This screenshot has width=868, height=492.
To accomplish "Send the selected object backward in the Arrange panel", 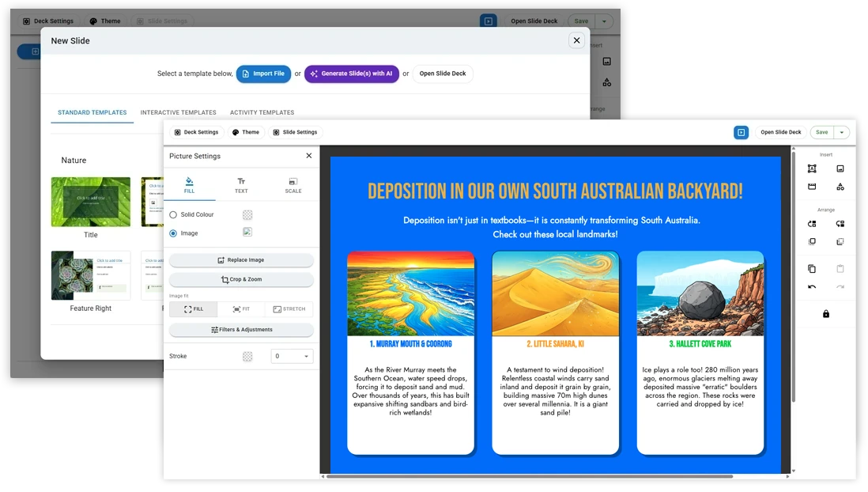I will point(840,224).
